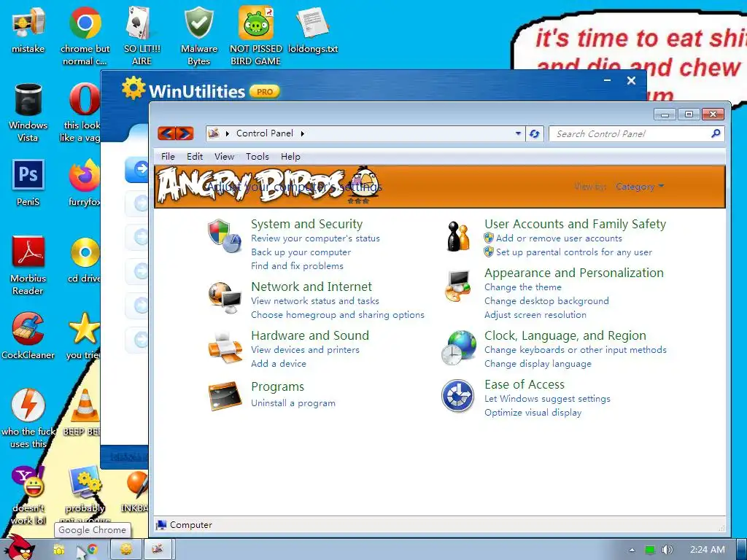Click 'Change the theme' link

(x=522, y=287)
